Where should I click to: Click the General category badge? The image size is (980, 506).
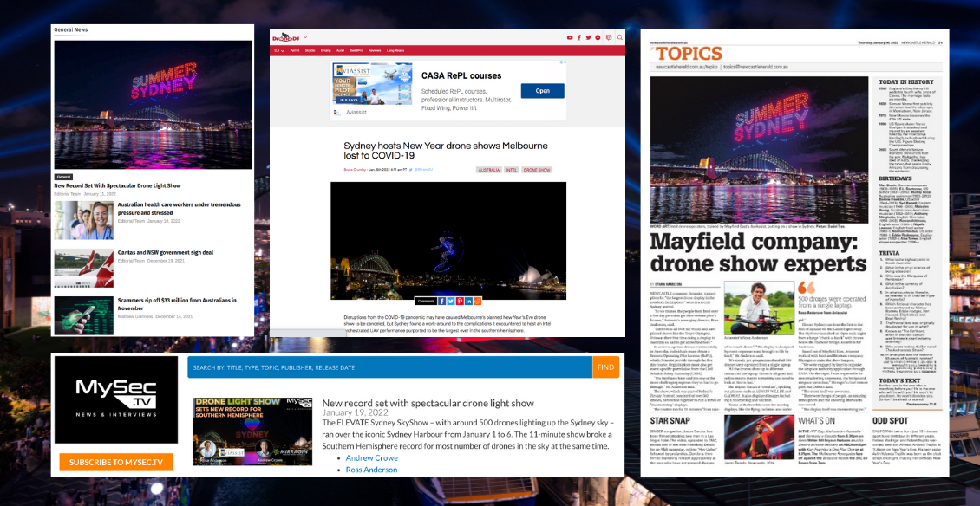[64, 177]
